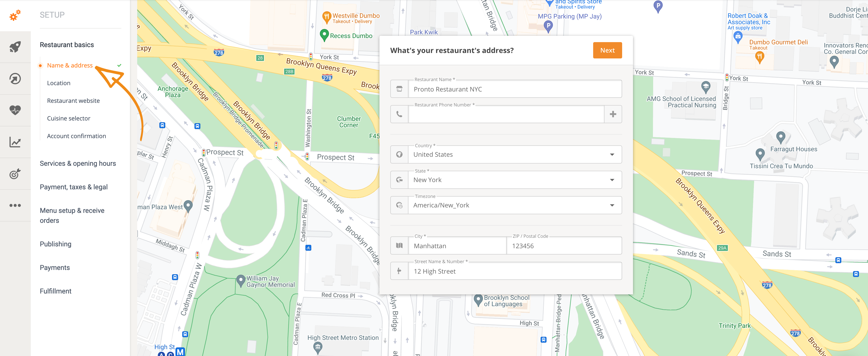The height and width of the screenshot is (356, 868).
Task: Click Clumber Corner map label
Action: click(349, 122)
